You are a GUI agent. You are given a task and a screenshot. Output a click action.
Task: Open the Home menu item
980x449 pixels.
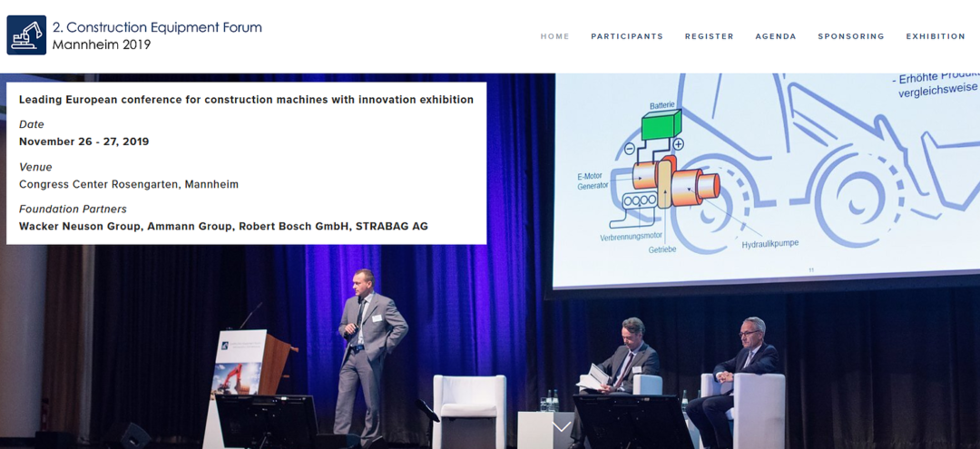pyautogui.click(x=554, y=36)
